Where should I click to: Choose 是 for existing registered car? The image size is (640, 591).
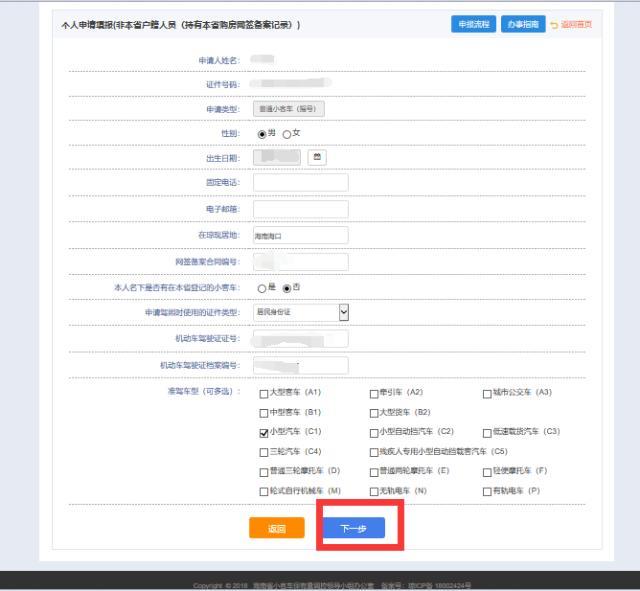coord(262,288)
